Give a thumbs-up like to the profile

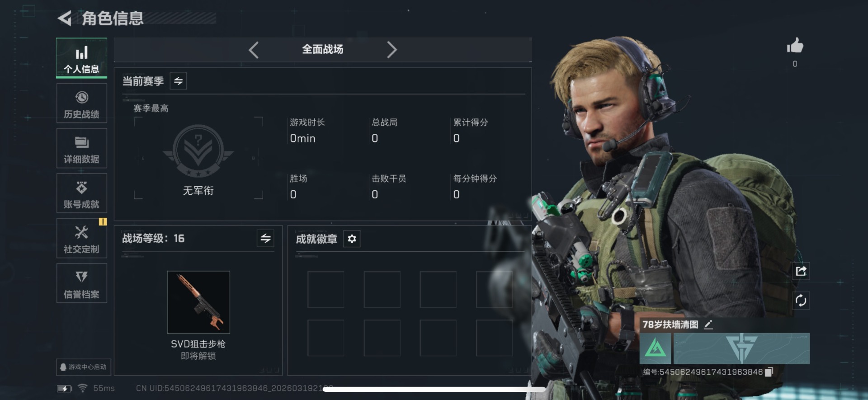[x=795, y=46]
